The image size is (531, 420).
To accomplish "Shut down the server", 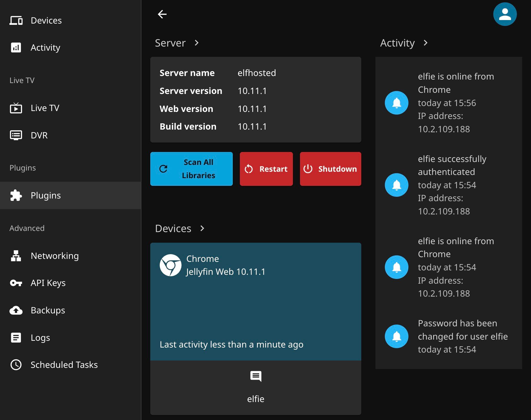I will coord(331,169).
